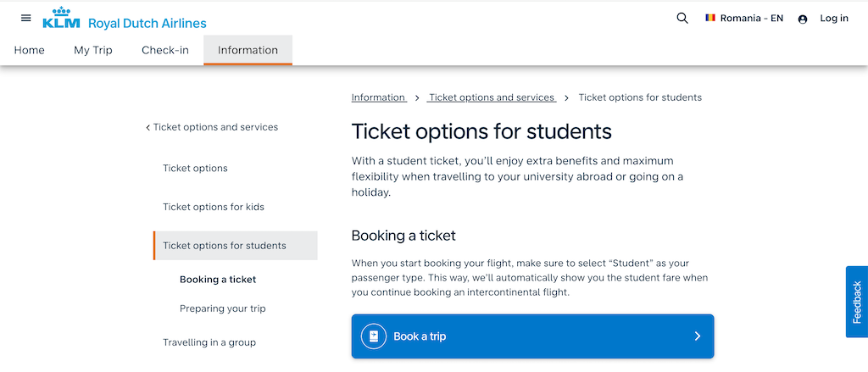Click the Log in link

(x=834, y=19)
